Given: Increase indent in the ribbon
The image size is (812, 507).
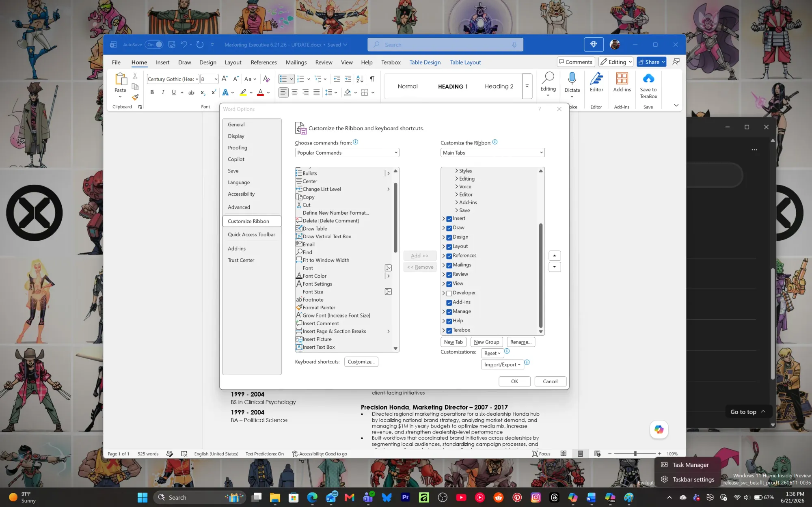Looking at the screenshot, I should click(348, 79).
